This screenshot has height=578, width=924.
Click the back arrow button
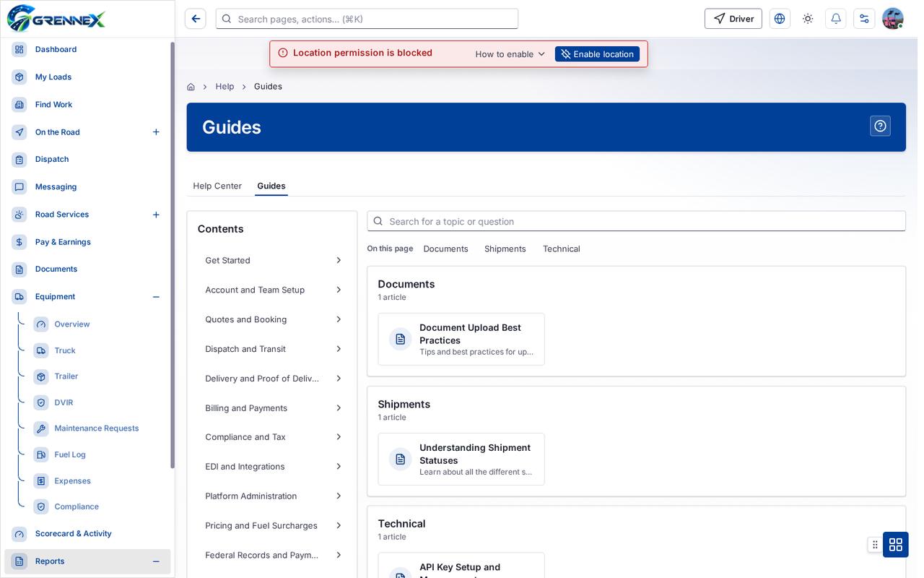point(196,19)
